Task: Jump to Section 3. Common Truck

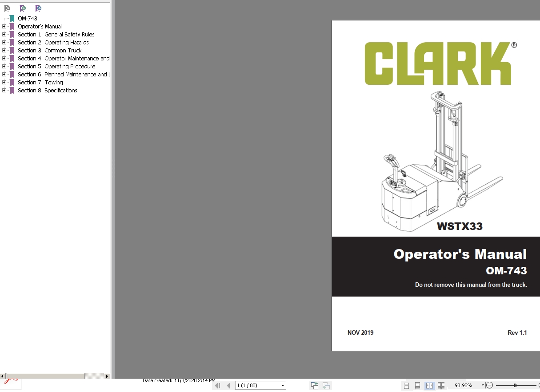Action: [50, 51]
